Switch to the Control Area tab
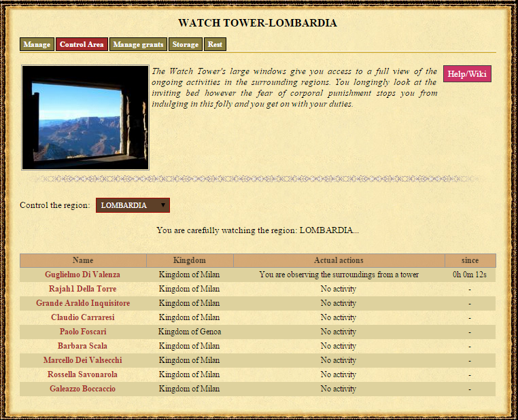518x420 pixels. point(82,44)
